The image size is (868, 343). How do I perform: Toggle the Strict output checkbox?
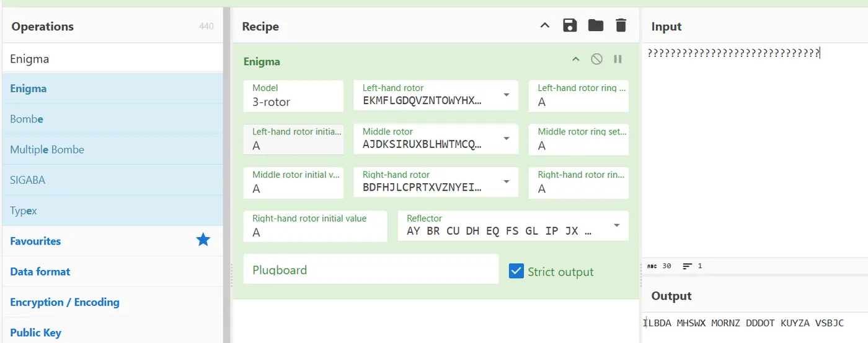(x=516, y=271)
